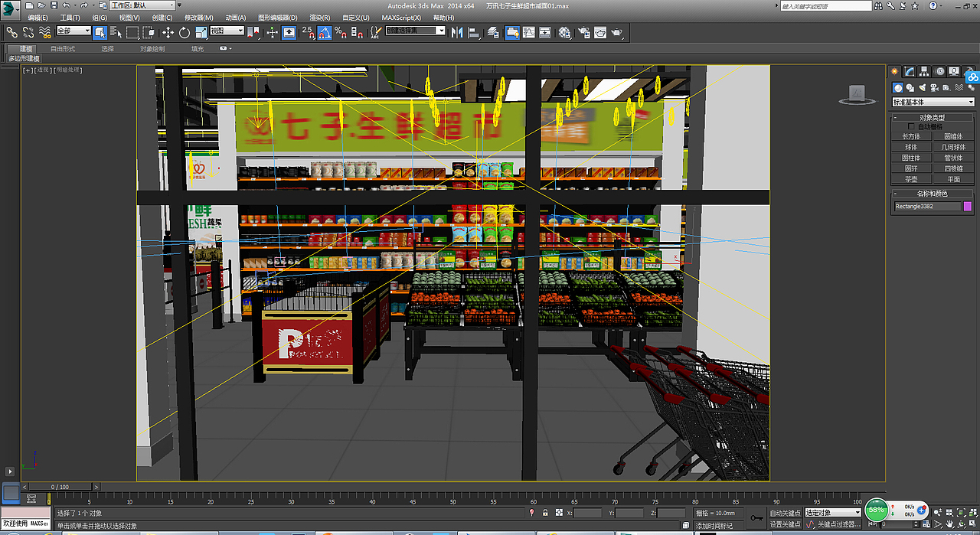Click the Rectangle3382 name field

[x=927, y=207]
